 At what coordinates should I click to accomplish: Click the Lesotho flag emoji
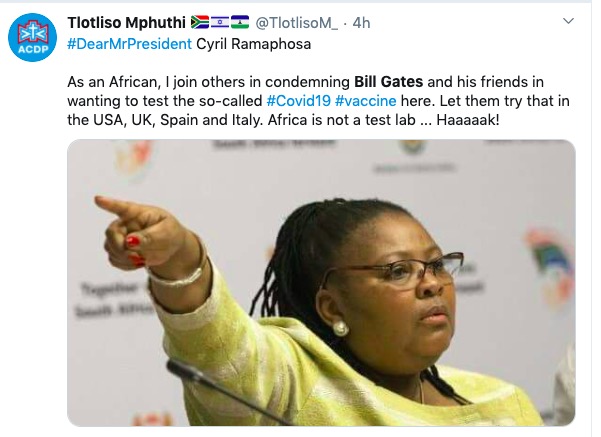(x=240, y=22)
